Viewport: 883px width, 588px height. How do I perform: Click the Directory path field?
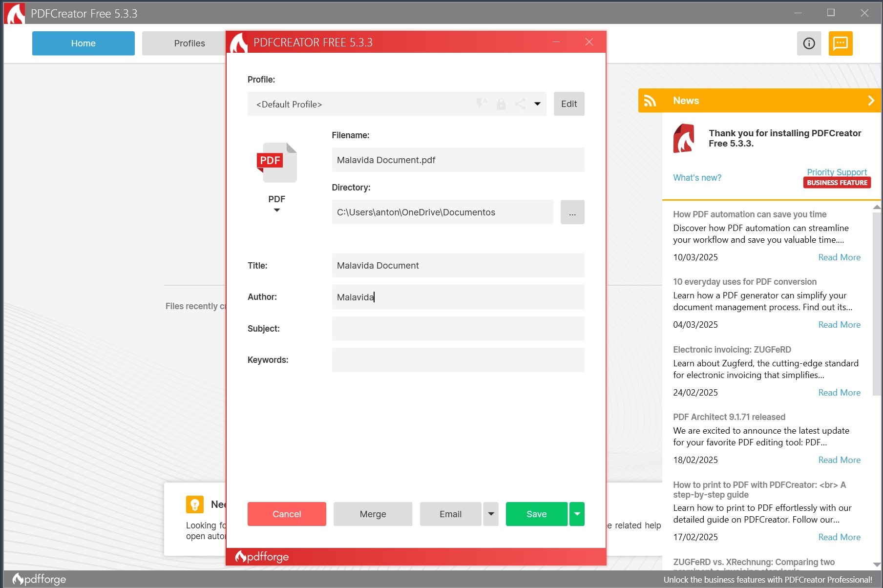tap(442, 212)
